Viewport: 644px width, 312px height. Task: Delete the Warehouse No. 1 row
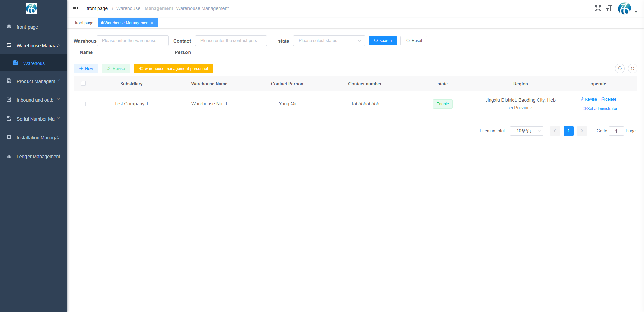click(x=609, y=99)
